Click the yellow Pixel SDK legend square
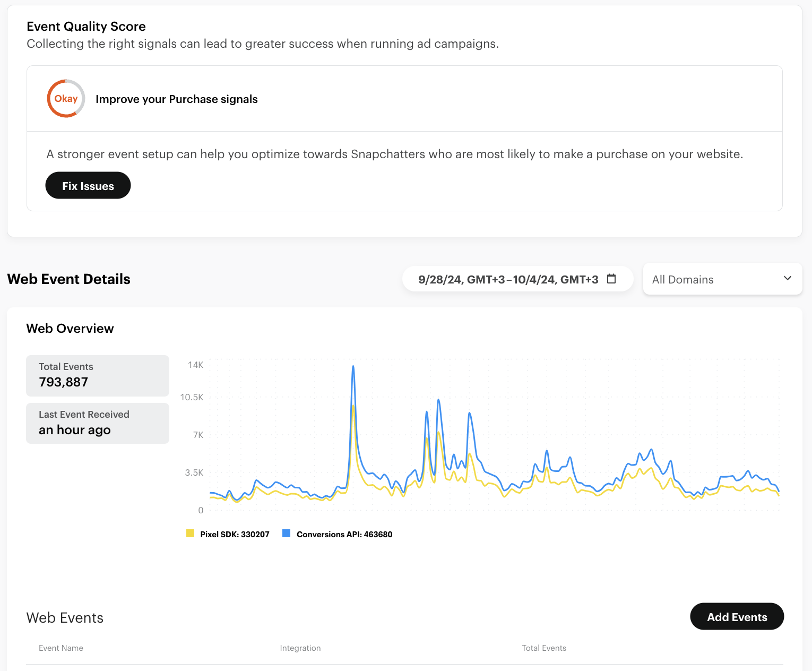 pyautogui.click(x=191, y=533)
